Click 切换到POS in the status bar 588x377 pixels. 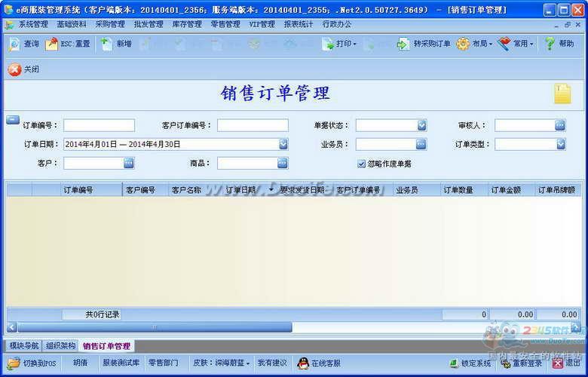pos(14,363)
